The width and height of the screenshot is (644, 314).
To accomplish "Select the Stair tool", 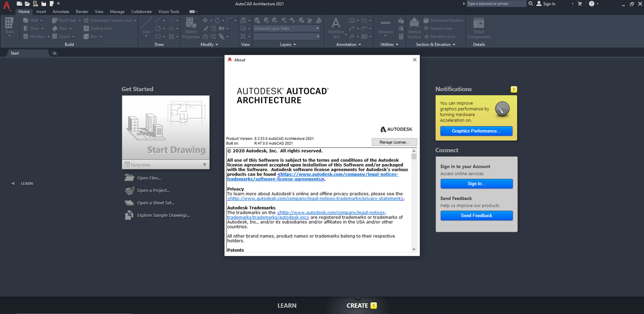I will tap(60, 28).
